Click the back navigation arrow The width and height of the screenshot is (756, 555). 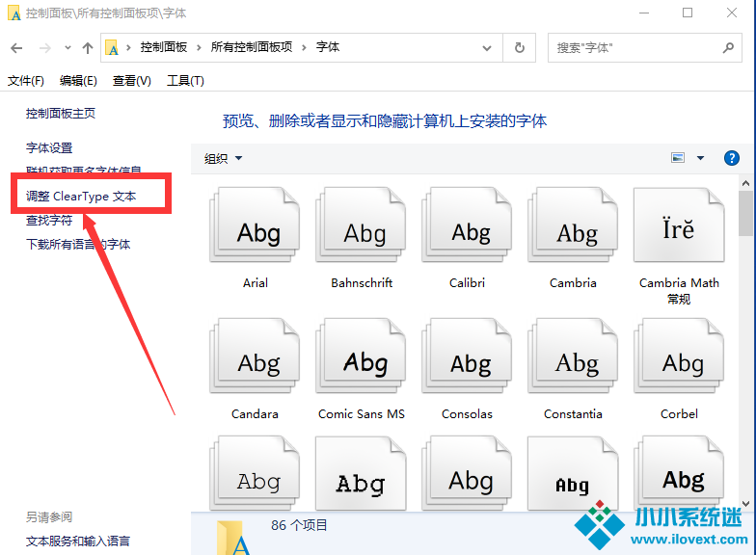pos(16,48)
